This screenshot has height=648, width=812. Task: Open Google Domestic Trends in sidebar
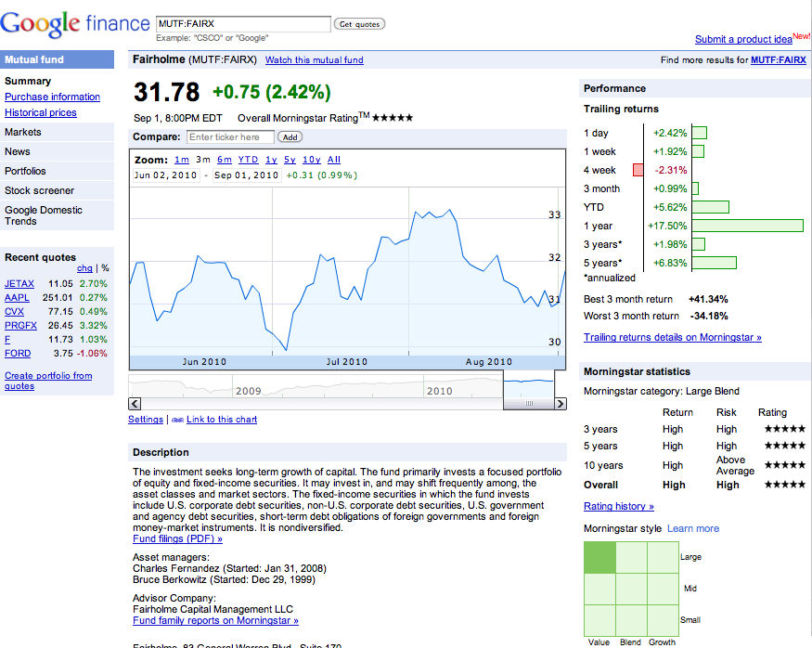(x=57, y=215)
